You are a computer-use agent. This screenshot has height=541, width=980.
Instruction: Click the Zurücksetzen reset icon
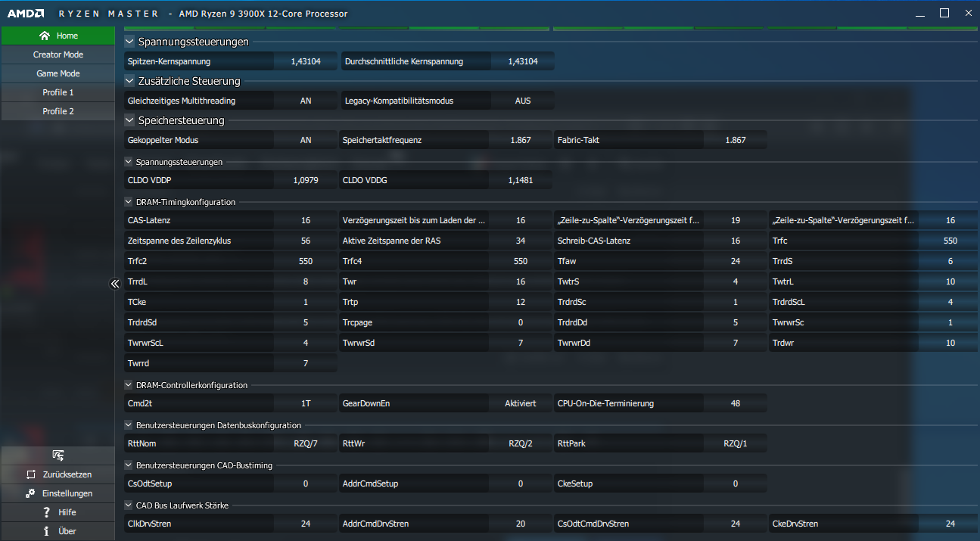(x=30, y=474)
